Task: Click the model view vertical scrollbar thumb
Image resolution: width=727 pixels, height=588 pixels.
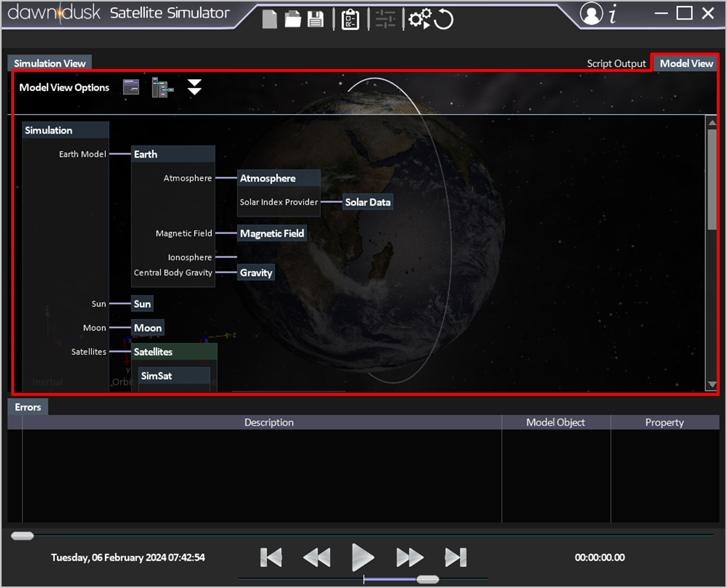Action: pos(712,179)
